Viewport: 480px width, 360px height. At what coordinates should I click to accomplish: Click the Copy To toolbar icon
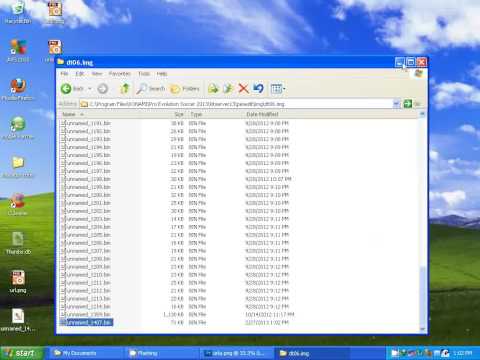(x=228, y=88)
